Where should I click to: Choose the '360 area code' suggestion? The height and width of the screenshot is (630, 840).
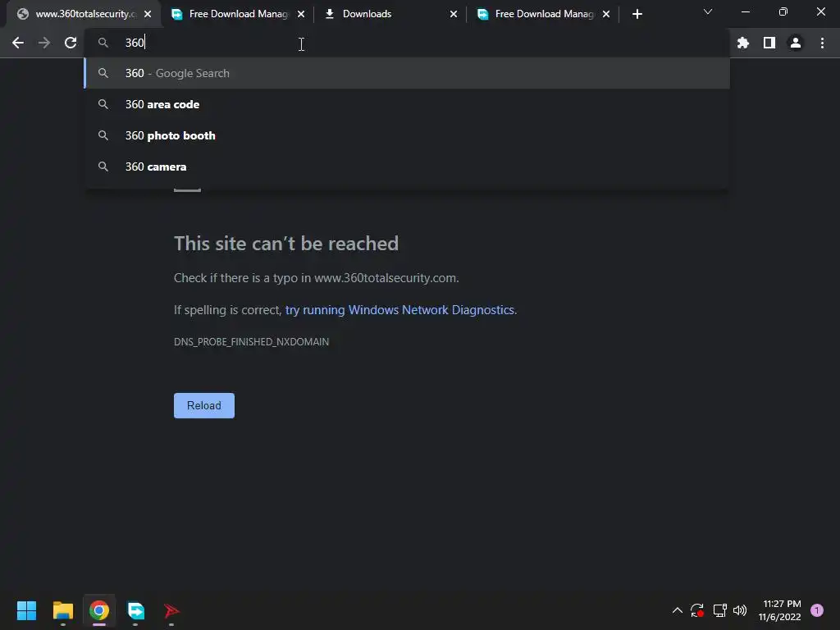click(x=407, y=104)
